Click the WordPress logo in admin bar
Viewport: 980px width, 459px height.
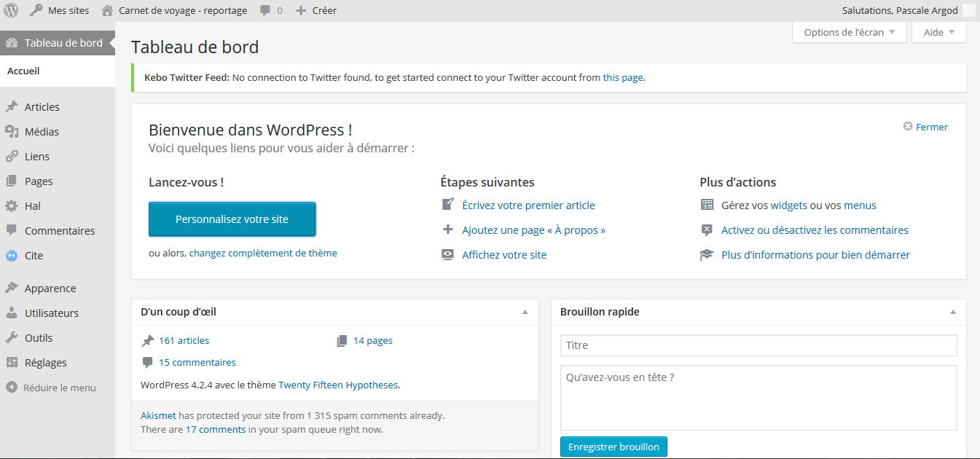[x=11, y=10]
